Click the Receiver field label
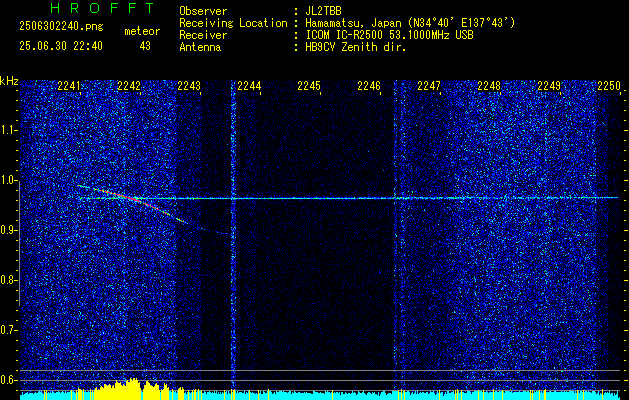This screenshot has height=400, width=629. click(203, 35)
